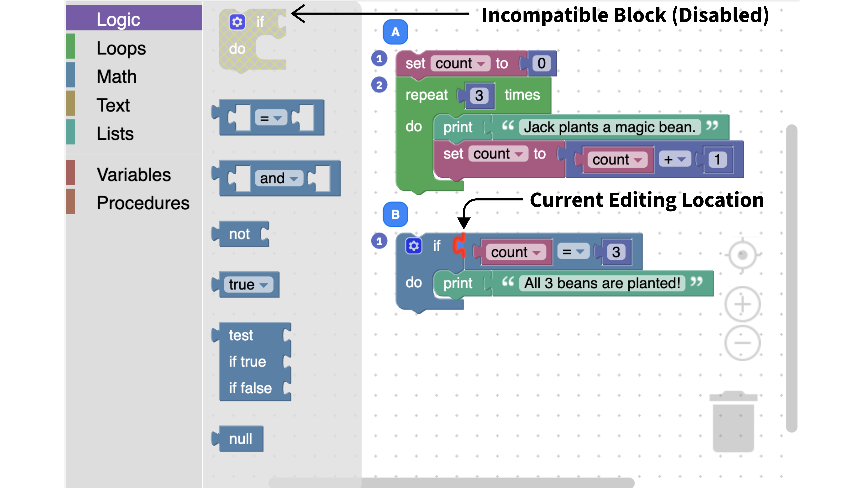
Task: Click the trash can icon
Action: point(733,422)
